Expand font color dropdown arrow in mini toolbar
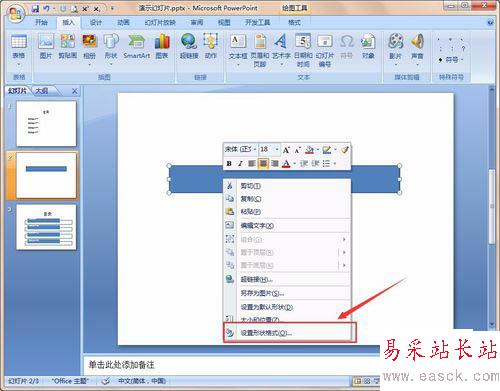Viewport: 500px width, 391px height. click(x=294, y=164)
